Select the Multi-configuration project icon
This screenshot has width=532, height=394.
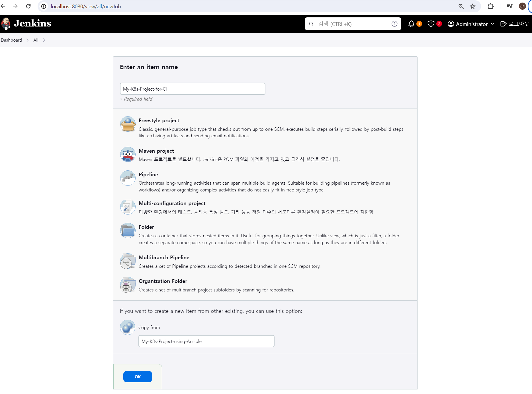click(x=128, y=207)
